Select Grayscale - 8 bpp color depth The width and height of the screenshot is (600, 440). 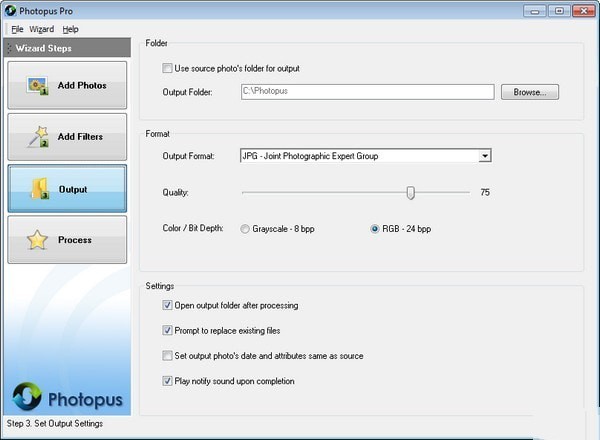coord(245,229)
